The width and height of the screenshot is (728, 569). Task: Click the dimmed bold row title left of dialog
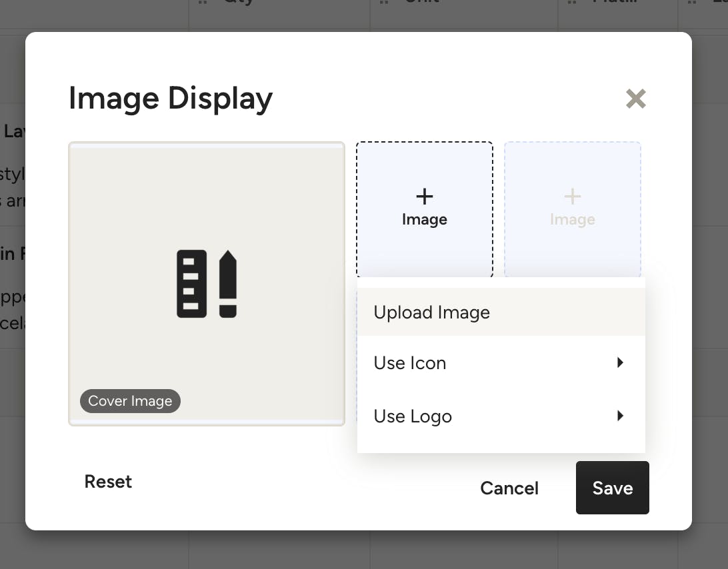coord(13,131)
